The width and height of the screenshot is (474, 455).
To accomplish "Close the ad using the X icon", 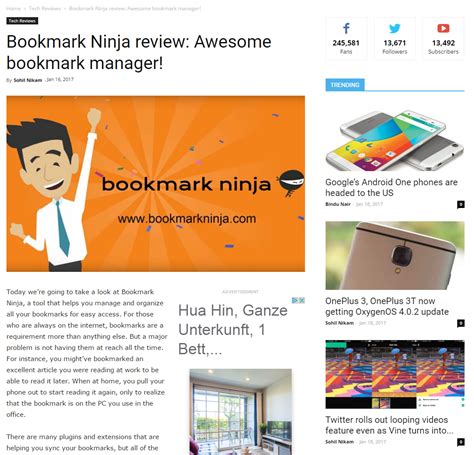I will 301,300.
